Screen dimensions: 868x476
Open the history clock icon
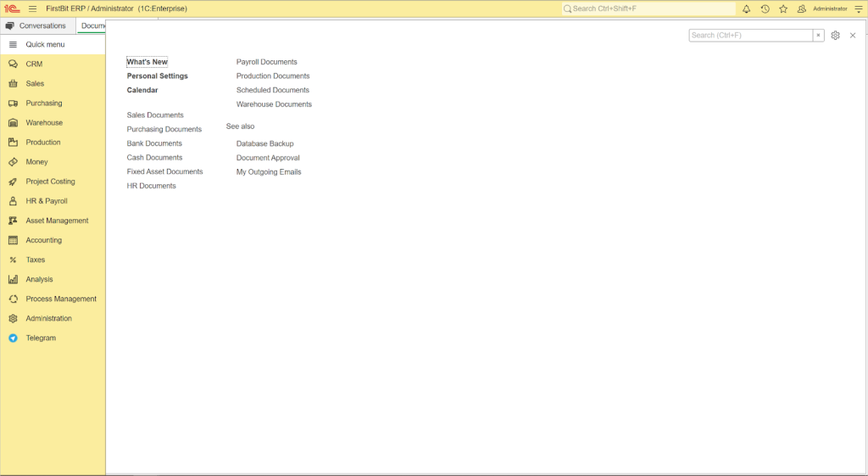point(765,8)
